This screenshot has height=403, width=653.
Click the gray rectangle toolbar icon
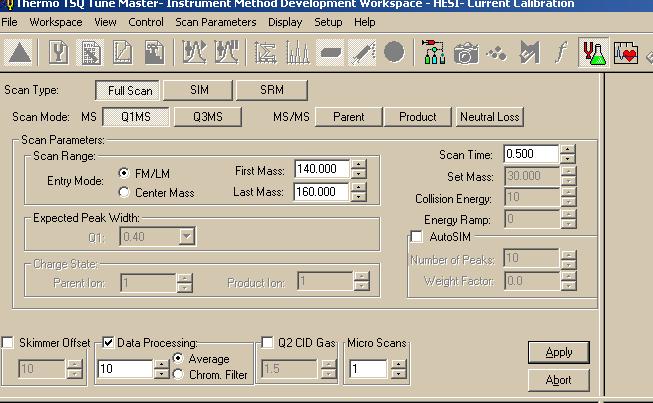[x=330, y=53]
